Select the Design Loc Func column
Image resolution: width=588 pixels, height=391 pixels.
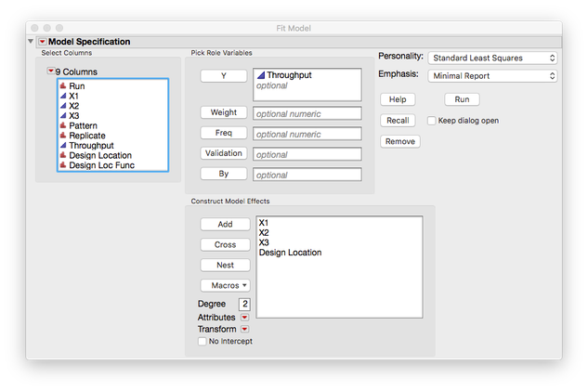coord(100,165)
